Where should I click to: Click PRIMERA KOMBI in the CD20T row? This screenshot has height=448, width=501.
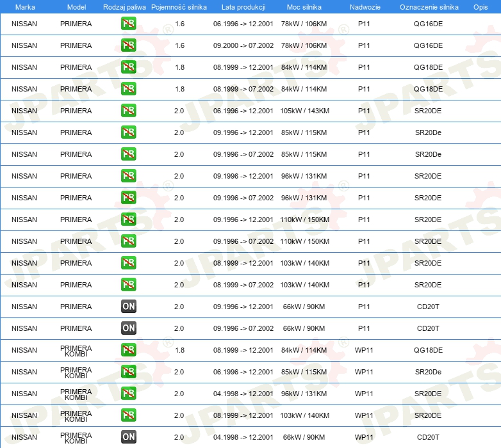coord(76,438)
